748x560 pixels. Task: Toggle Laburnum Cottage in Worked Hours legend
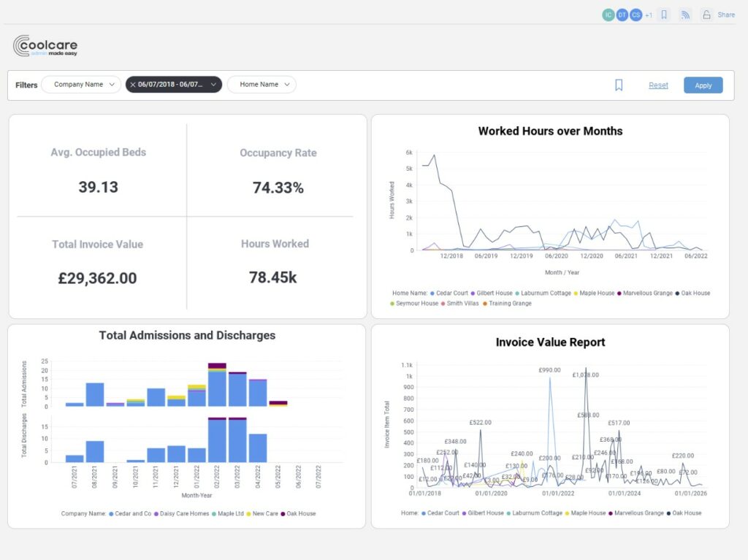[543, 294]
